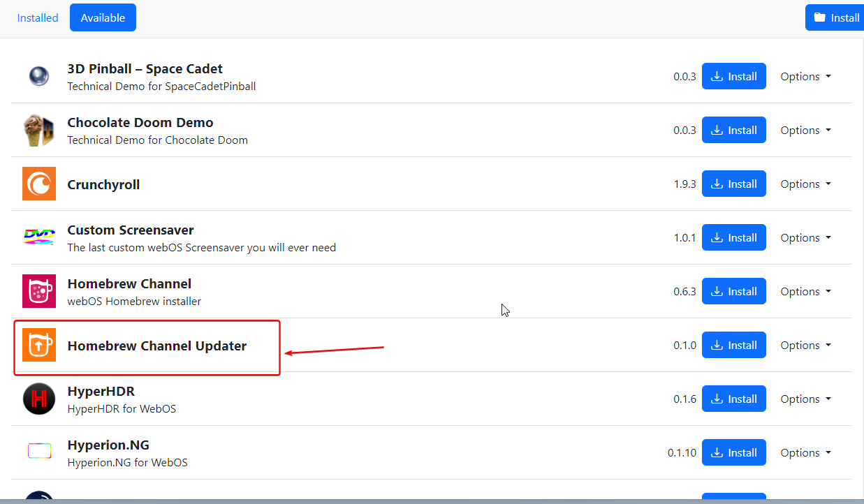864x504 pixels.
Task: Expand Options dropdown for Crunchyroll
Action: [805, 184]
